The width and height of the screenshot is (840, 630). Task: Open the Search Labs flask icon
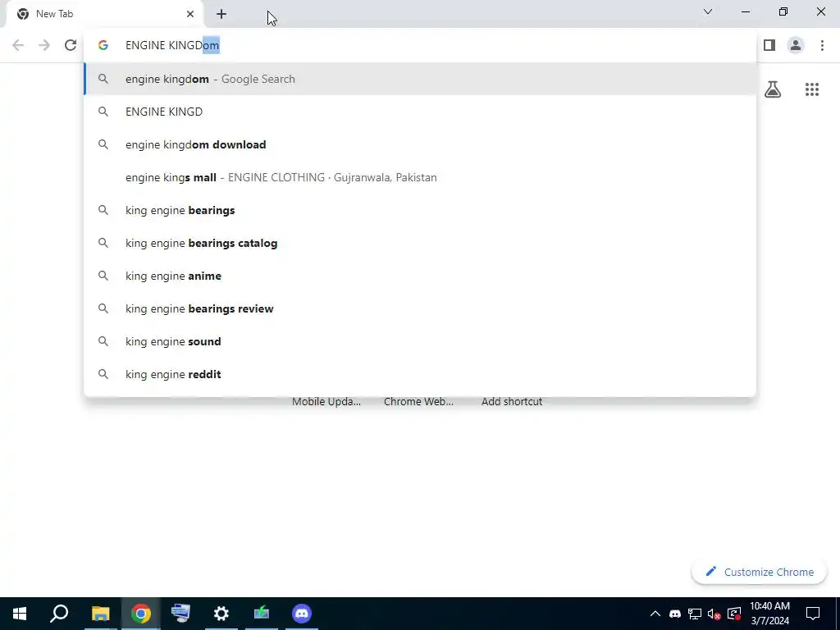point(773,89)
